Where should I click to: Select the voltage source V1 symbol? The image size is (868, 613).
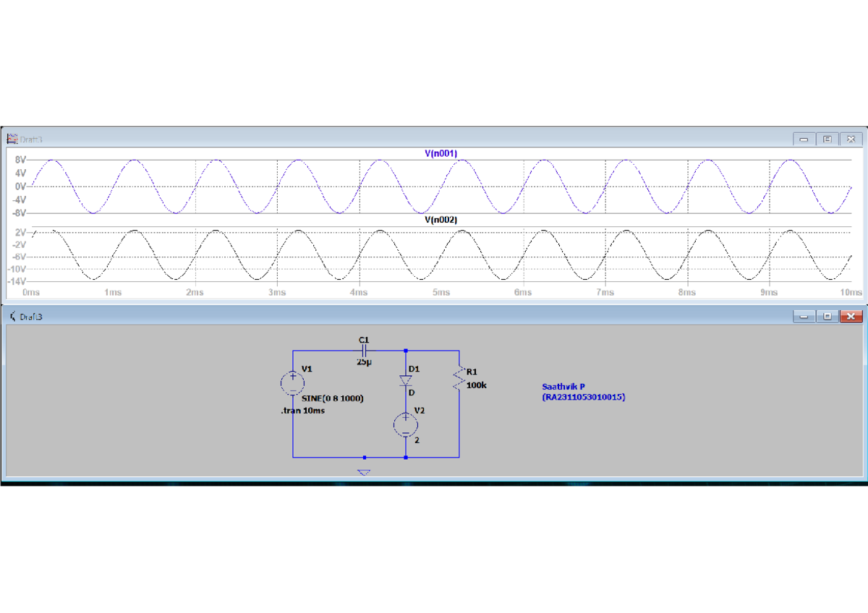(292, 383)
